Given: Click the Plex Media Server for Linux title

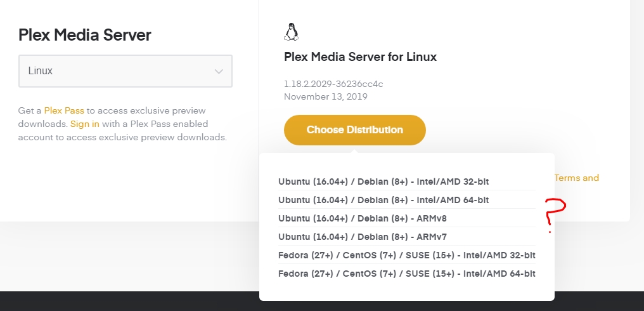Looking at the screenshot, I should point(360,56).
